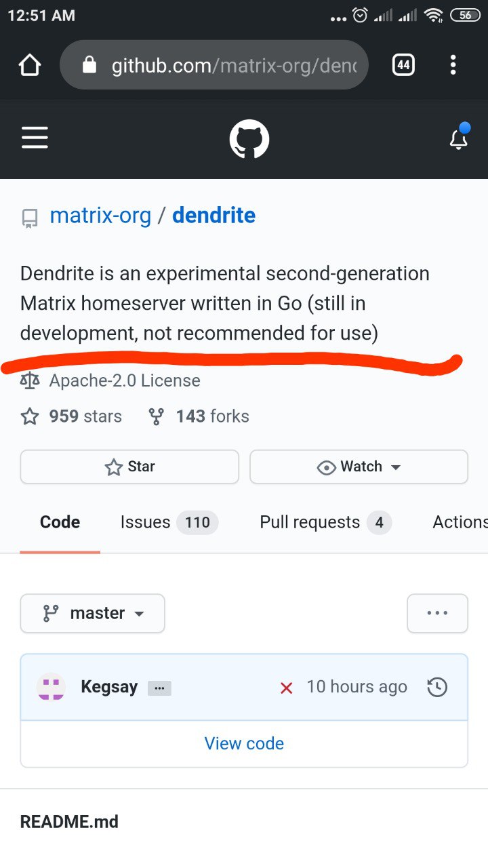Tap the View code link
The height and width of the screenshot is (868, 488).
(244, 743)
